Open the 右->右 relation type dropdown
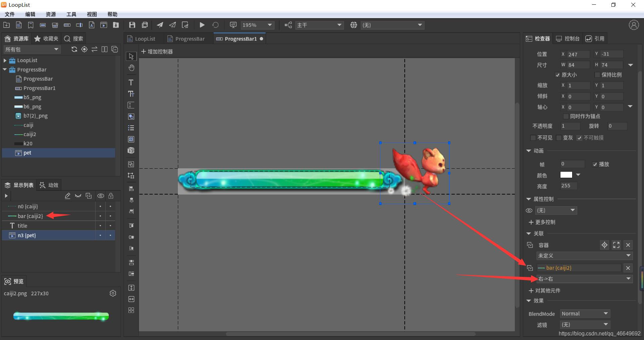The height and width of the screenshot is (340, 644). click(584, 279)
